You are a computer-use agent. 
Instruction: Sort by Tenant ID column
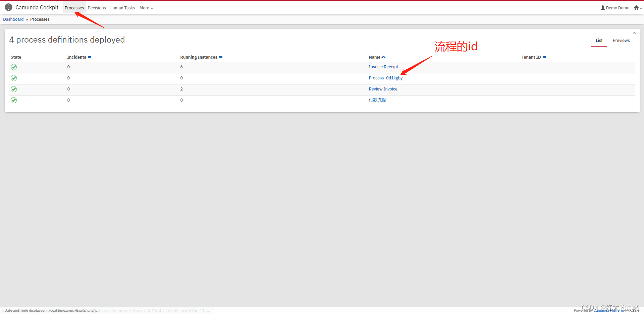coord(534,57)
